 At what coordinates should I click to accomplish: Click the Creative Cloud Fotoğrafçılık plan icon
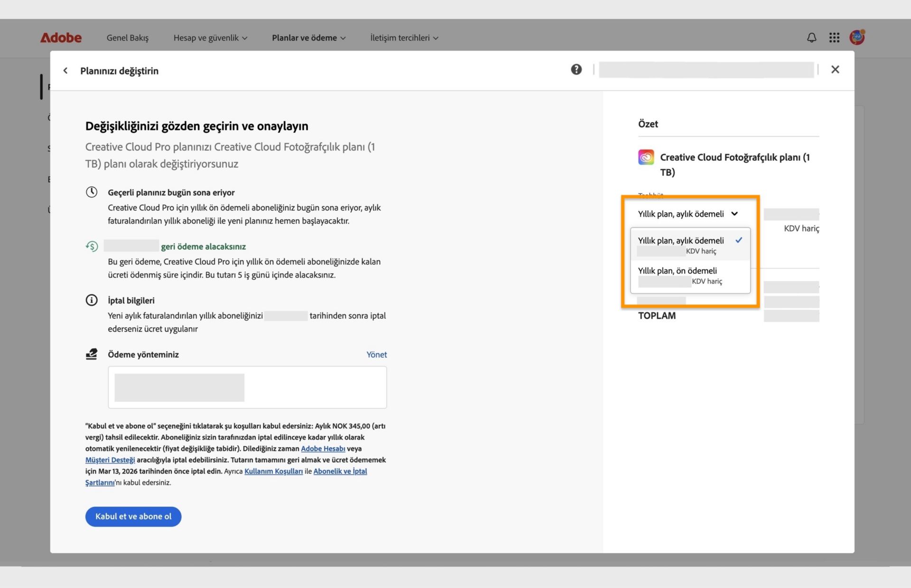pyautogui.click(x=646, y=157)
